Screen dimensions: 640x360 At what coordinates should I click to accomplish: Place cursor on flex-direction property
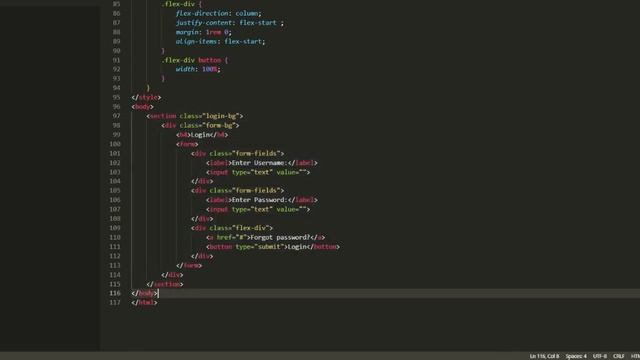click(x=202, y=13)
